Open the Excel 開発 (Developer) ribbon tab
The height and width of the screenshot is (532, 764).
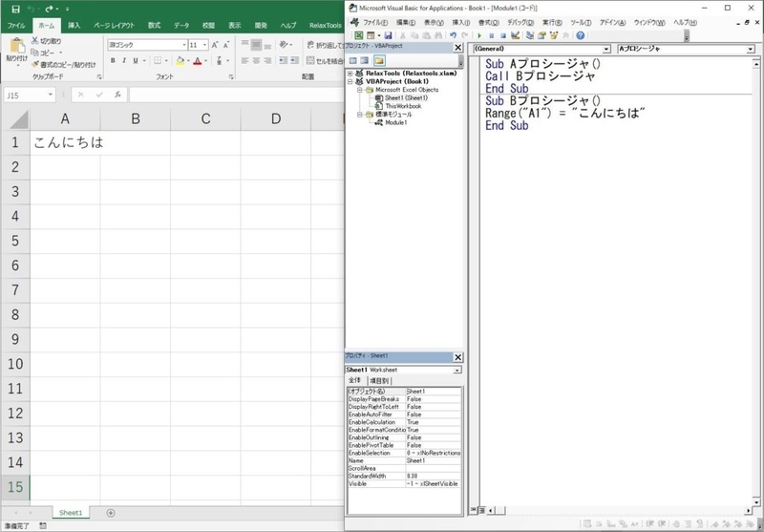click(261, 26)
